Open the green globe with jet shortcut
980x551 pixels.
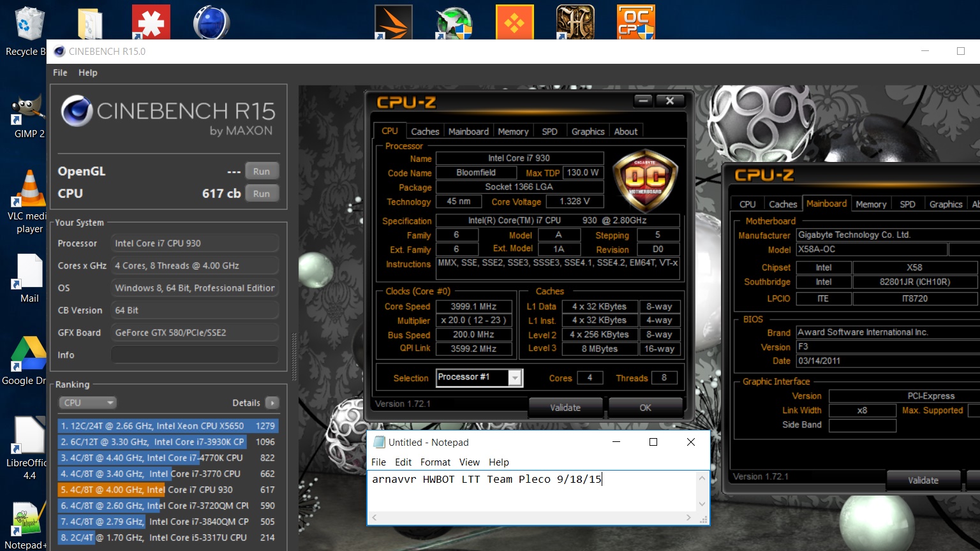[454, 22]
